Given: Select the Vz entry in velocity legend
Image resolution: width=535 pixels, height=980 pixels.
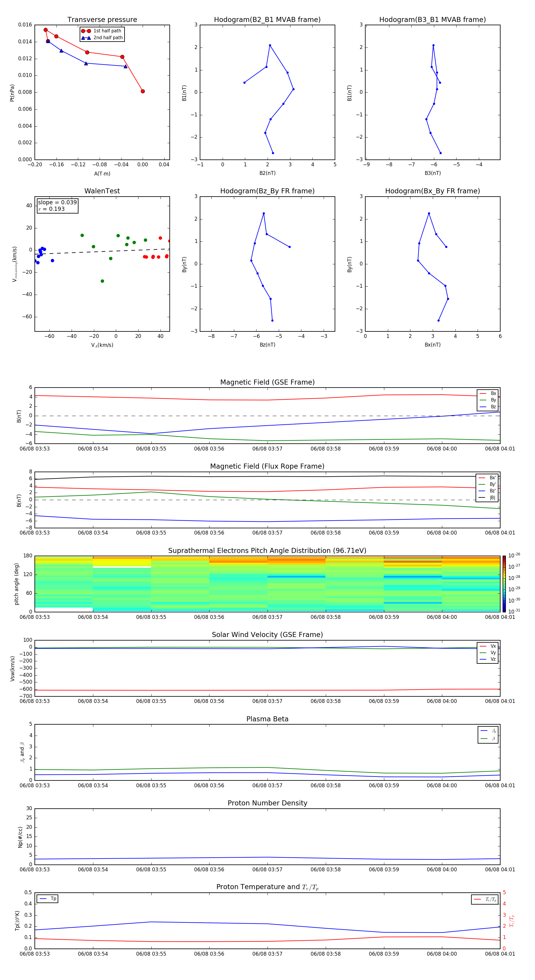Looking at the screenshot, I should (x=488, y=659).
